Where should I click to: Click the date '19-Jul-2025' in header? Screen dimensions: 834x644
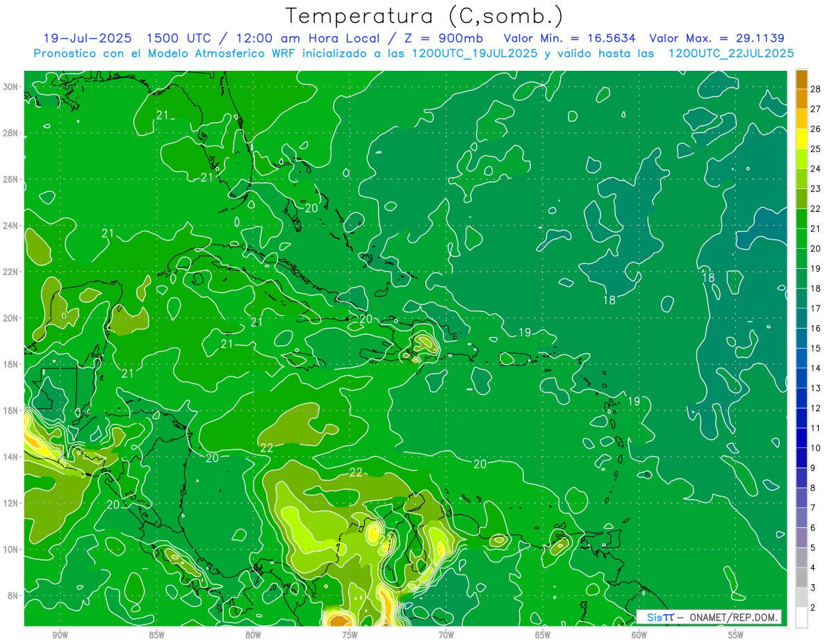tap(86, 38)
